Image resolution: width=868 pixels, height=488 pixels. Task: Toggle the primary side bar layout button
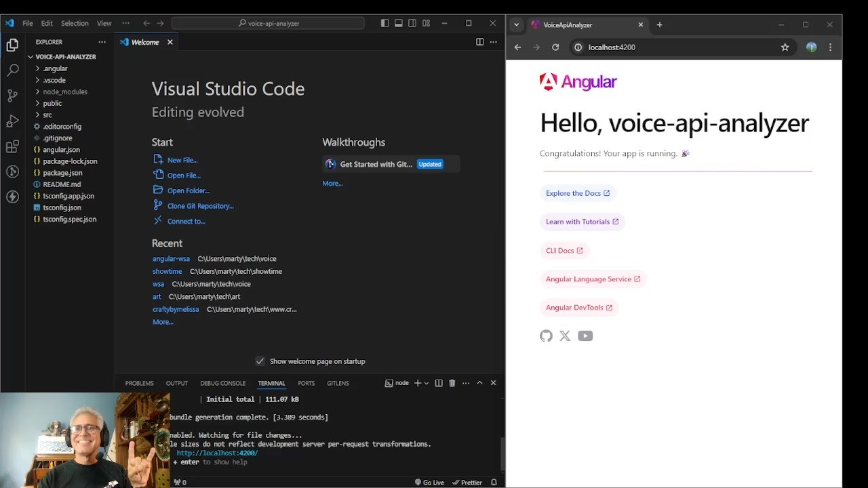click(x=384, y=23)
